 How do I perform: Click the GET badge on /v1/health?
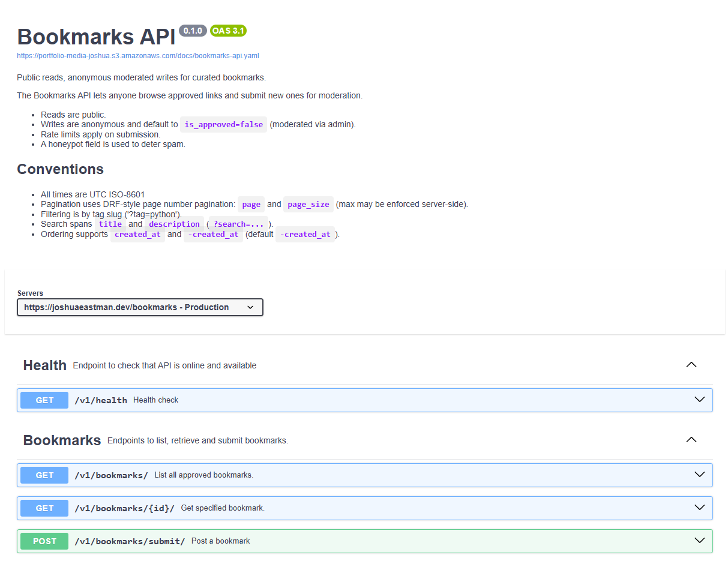[44, 400]
